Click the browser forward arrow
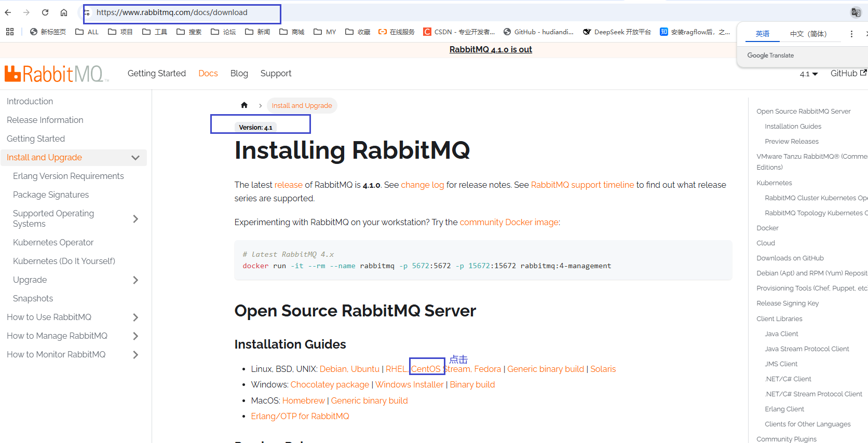 point(26,12)
